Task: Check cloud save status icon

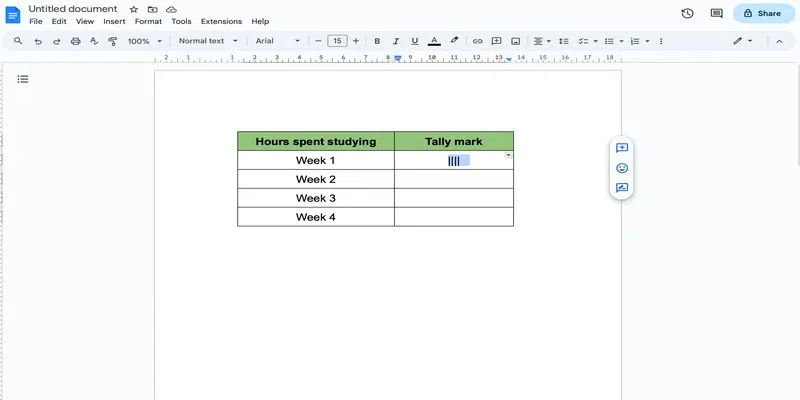Action: point(171,9)
